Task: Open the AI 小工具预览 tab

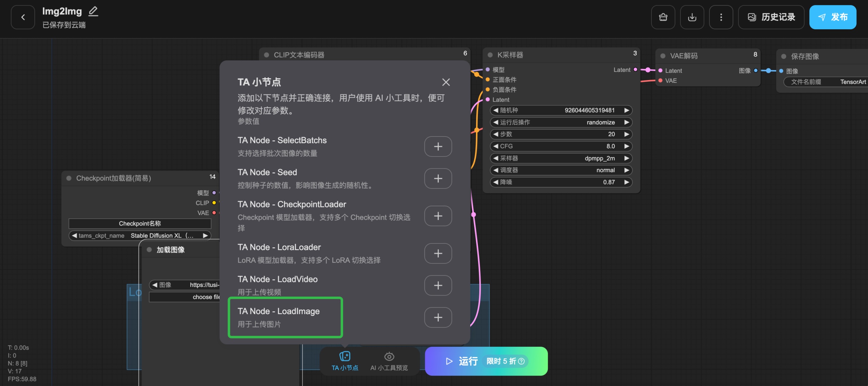Action: pyautogui.click(x=389, y=361)
